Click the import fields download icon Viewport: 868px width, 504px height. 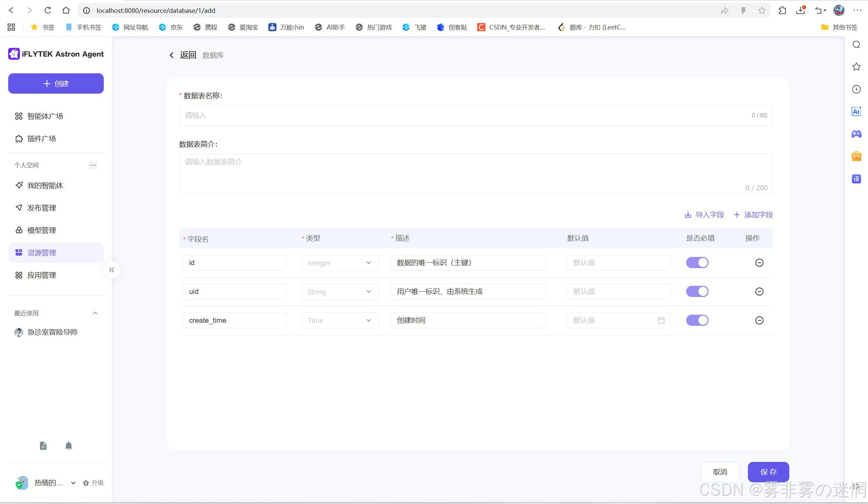click(x=688, y=215)
